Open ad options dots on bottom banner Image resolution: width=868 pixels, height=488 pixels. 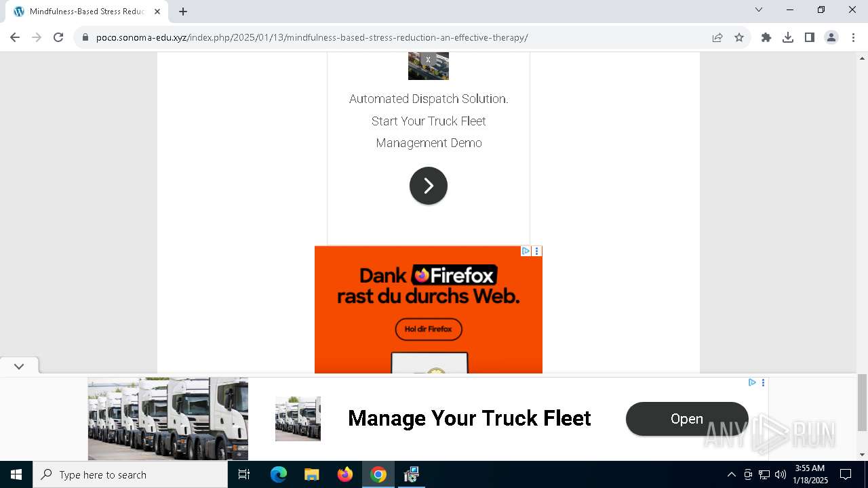tap(763, 382)
